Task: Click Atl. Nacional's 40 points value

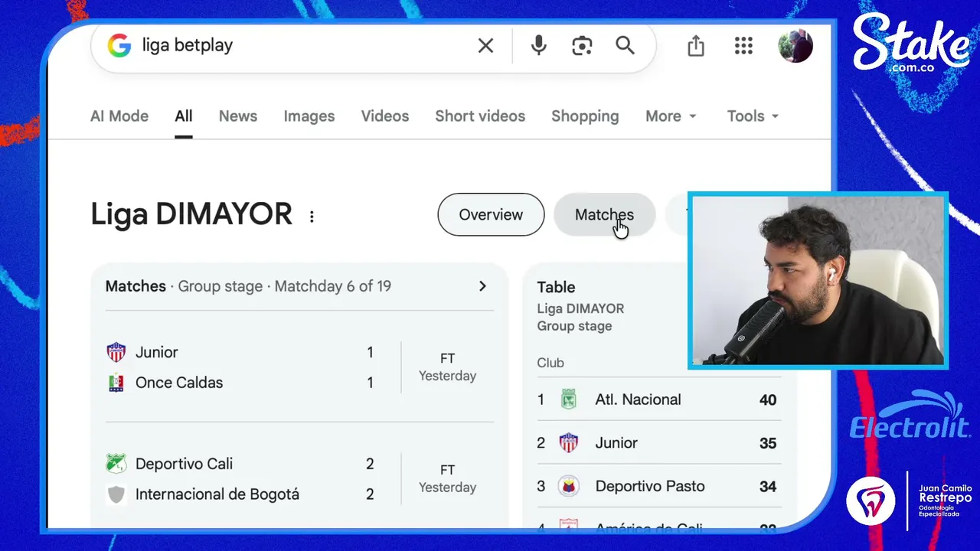Action: [x=768, y=399]
